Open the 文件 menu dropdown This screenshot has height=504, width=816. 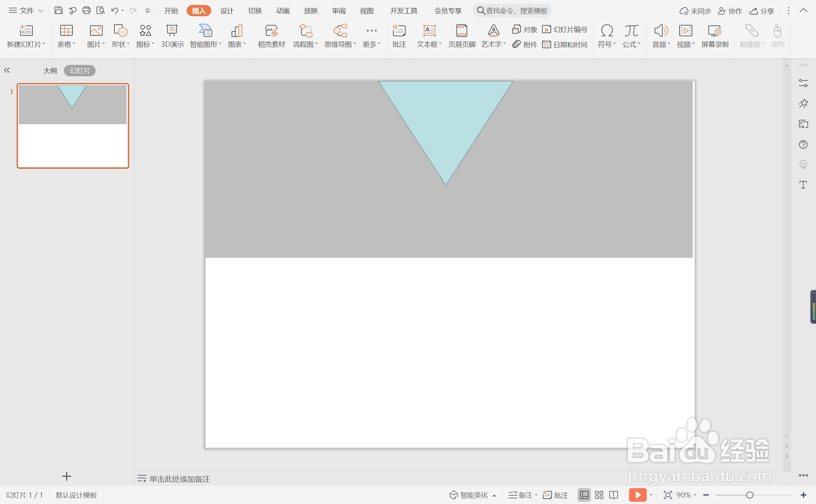coord(26,11)
